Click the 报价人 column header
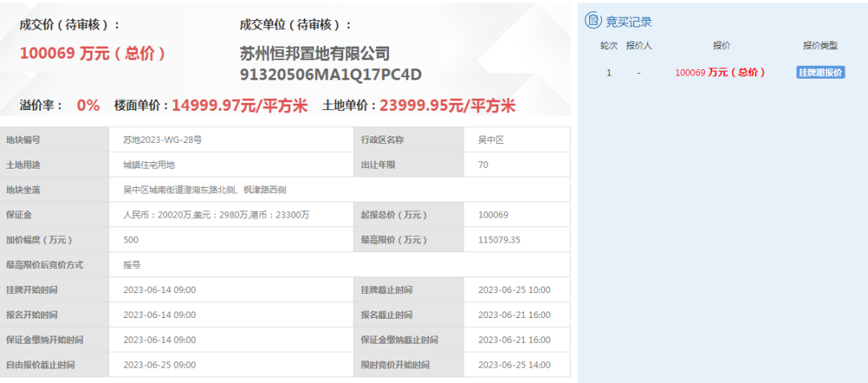 click(x=639, y=46)
